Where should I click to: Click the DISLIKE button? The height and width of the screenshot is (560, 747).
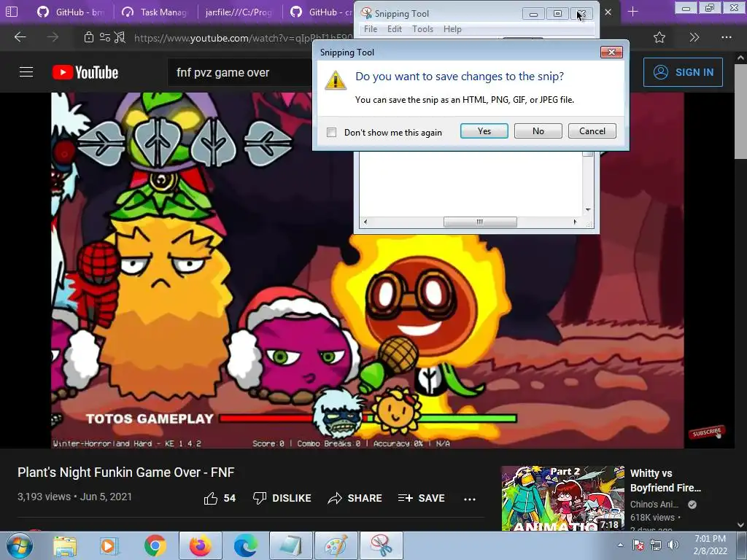point(282,498)
